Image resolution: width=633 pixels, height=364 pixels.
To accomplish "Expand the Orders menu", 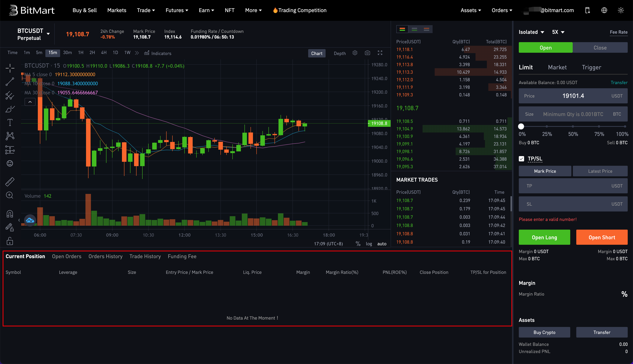I will [502, 10].
